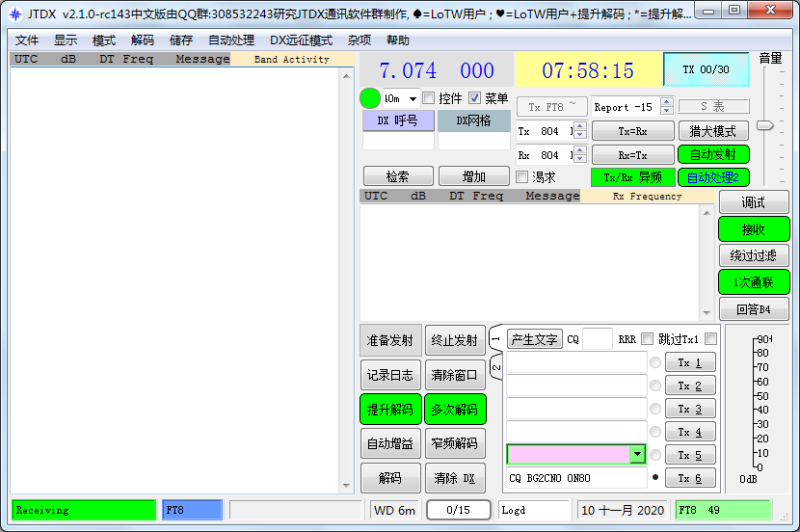Select the radio button beside Tx 6
This screenshot has height=532, width=800.
pos(655,478)
